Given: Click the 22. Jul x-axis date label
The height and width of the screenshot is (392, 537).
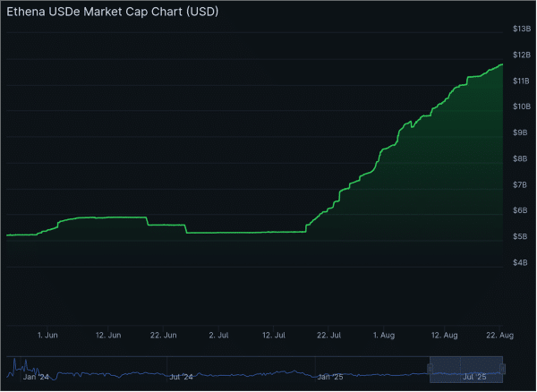Looking at the screenshot, I should tap(329, 335).
